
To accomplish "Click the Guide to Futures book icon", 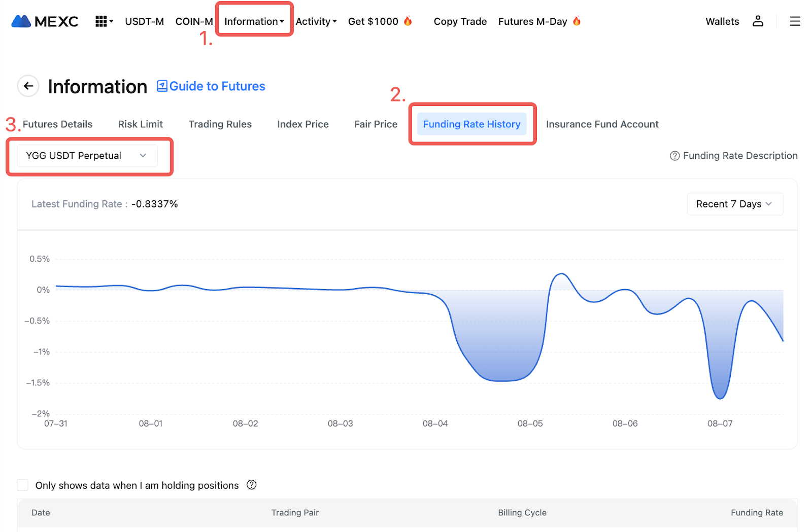I will 162,86.
